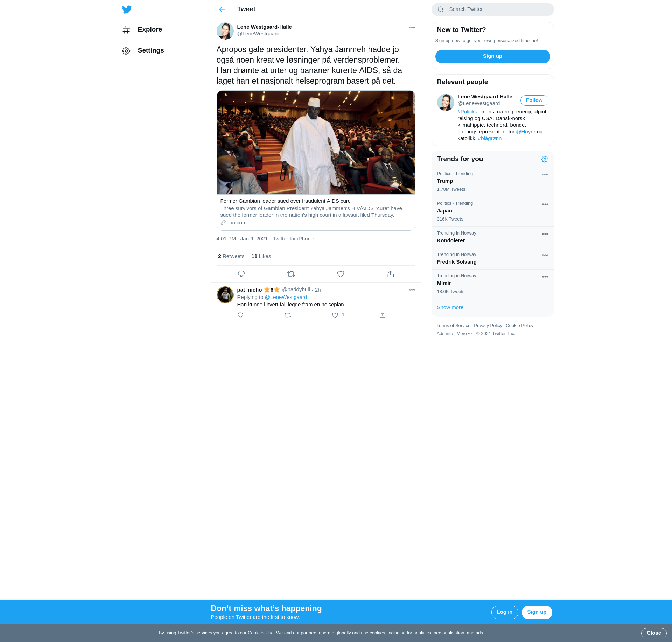Open the Fredrik Solvang trend
Image resolution: width=672 pixels, height=642 pixels.
(x=492, y=259)
